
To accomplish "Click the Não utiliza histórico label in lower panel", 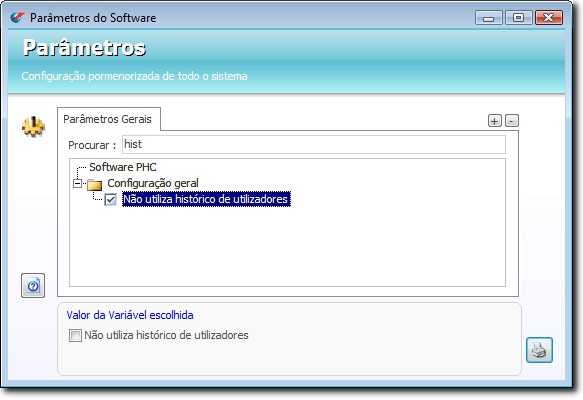I will 166,335.
